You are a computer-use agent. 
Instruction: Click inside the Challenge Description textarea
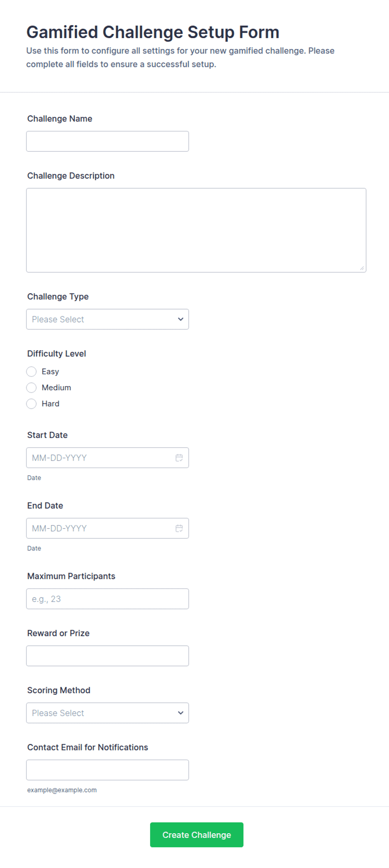pyautogui.click(x=196, y=230)
